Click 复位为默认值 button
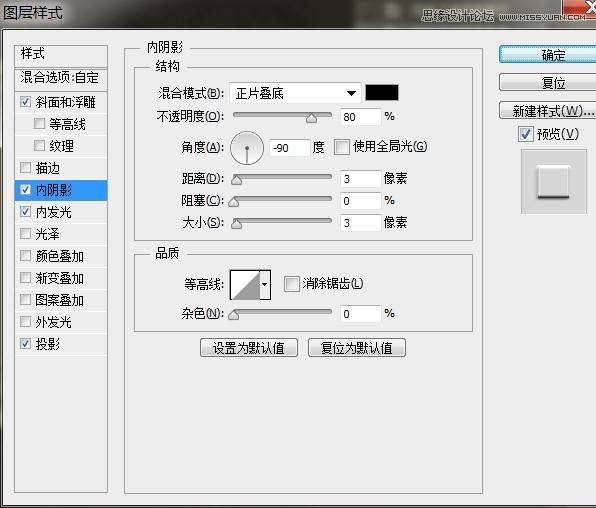Screen dimensions: 596x508 [x=357, y=348]
